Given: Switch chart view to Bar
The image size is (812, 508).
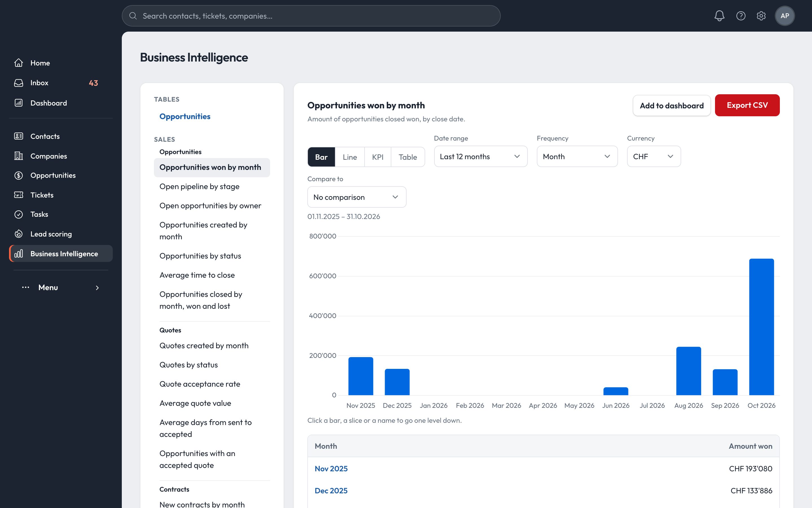Looking at the screenshot, I should (321, 157).
